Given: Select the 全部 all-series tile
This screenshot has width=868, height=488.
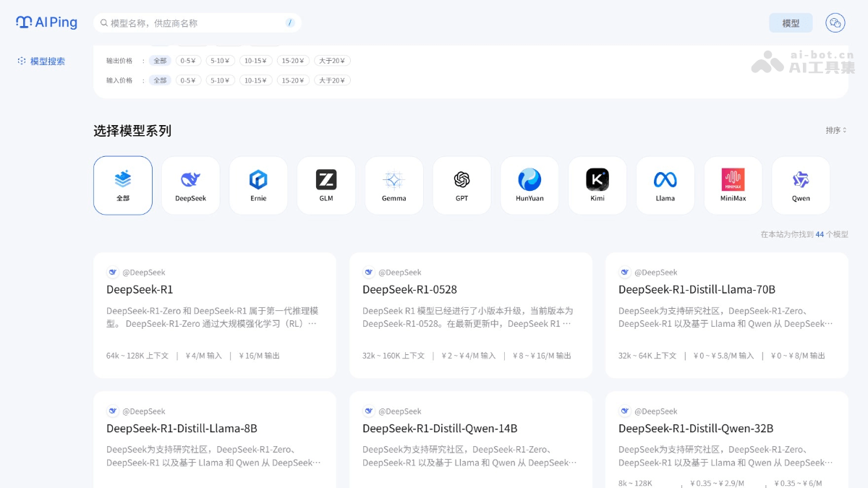Looking at the screenshot, I should (x=123, y=185).
